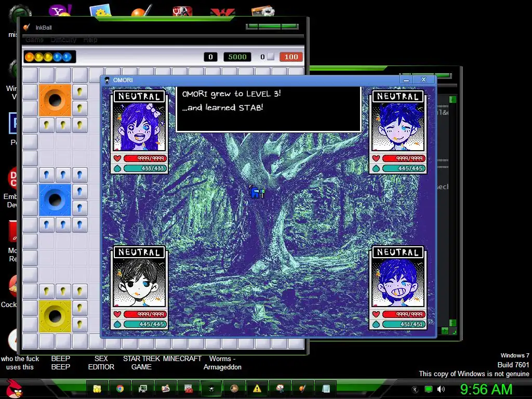
Task: Select the picture-with-gear desktop icon
Action: (100, 10)
